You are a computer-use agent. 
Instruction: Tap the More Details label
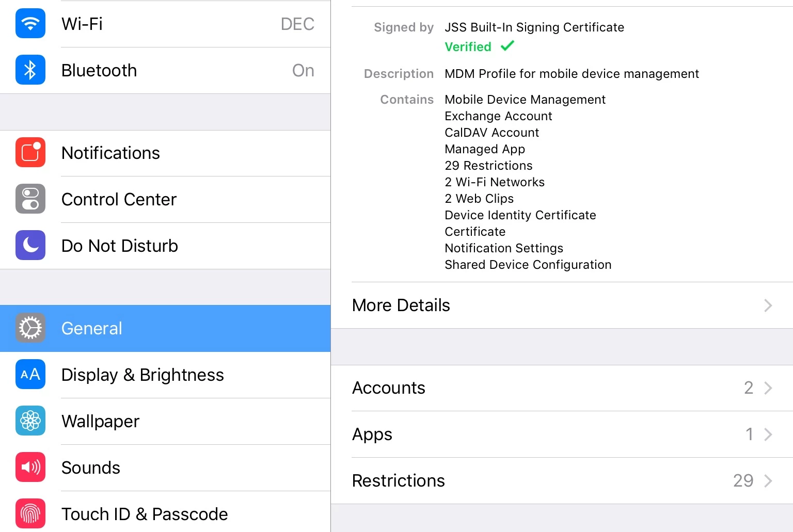[x=401, y=305]
